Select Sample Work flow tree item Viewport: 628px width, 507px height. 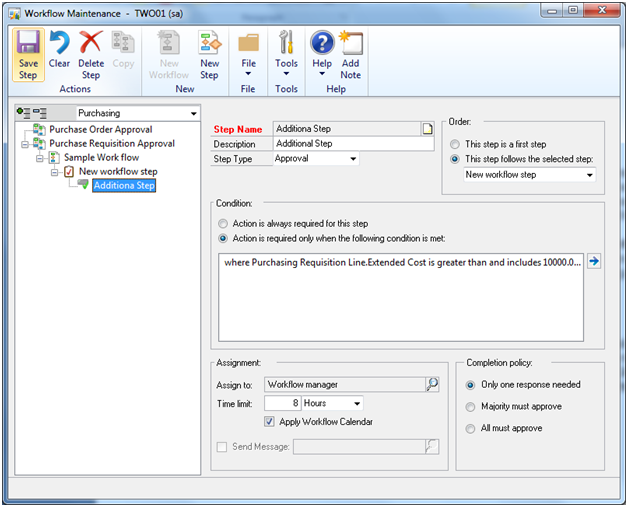click(x=101, y=157)
